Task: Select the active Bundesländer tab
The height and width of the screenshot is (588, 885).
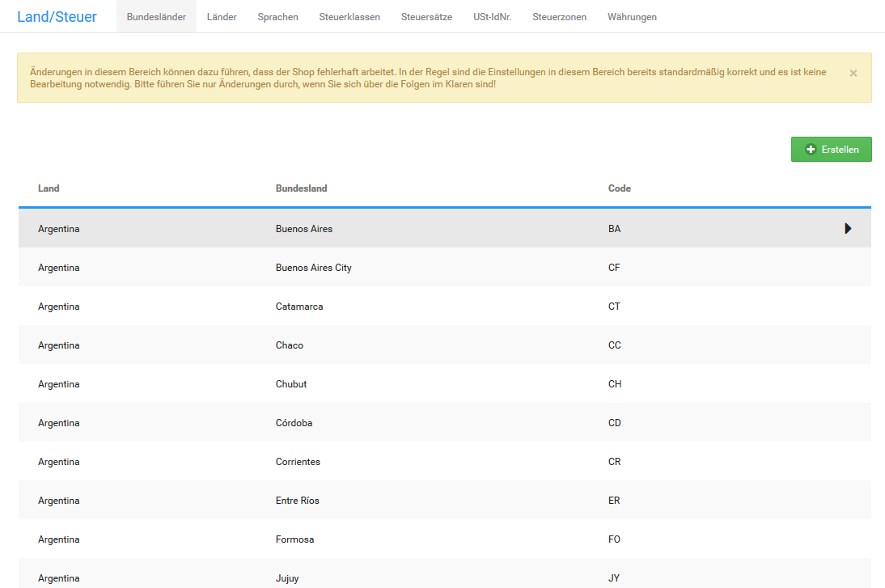Action: [x=156, y=17]
